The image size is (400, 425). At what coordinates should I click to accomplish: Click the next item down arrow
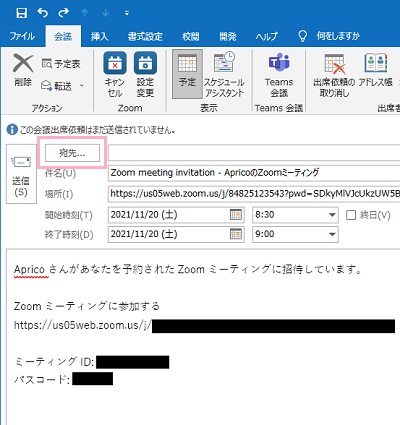106,13
